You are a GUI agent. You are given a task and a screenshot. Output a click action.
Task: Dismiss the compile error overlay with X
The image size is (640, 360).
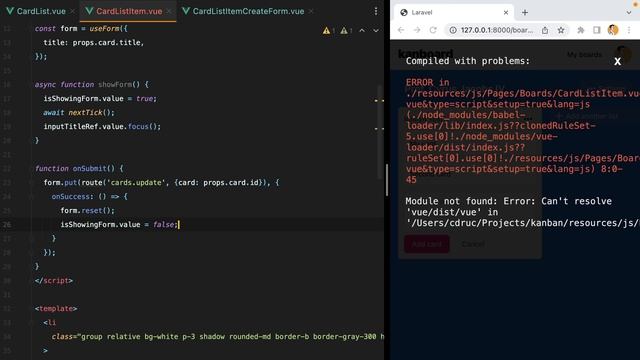618,61
